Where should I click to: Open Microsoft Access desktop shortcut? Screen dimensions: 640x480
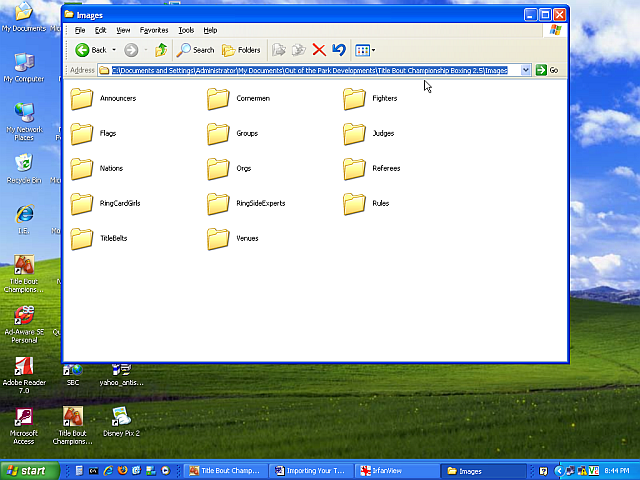tap(24, 426)
